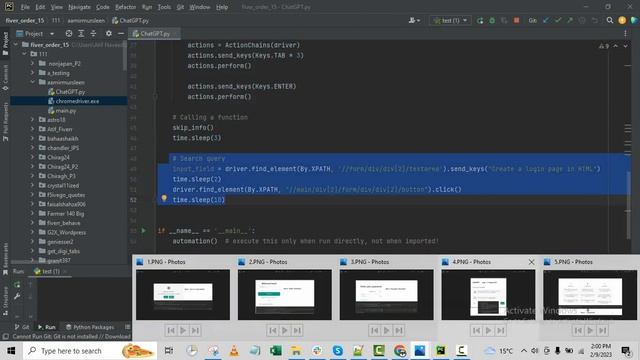Open Search Everywhere magnifier icon

click(x=610, y=20)
